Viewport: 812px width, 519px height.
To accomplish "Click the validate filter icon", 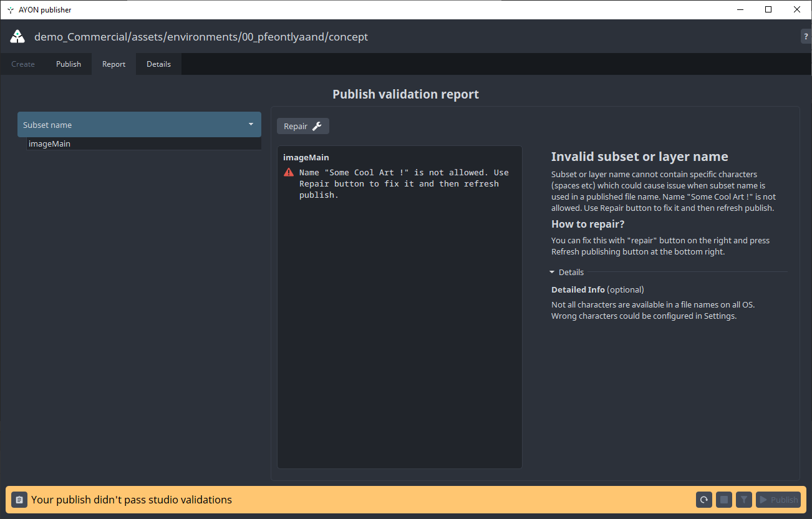I will tap(743, 500).
